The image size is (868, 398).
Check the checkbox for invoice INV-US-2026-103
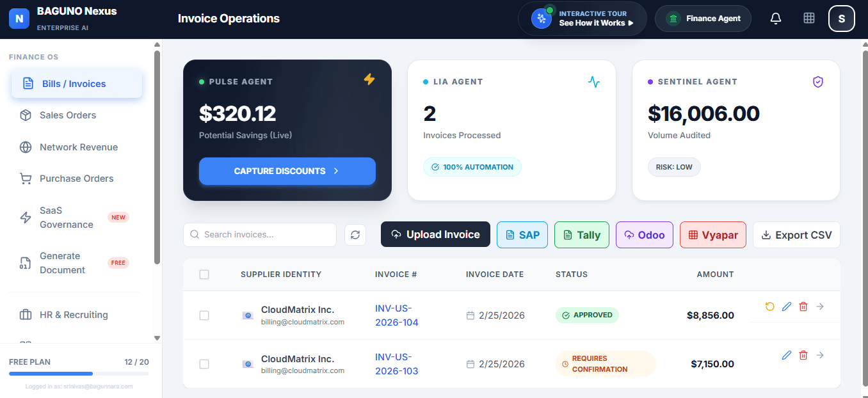click(204, 364)
